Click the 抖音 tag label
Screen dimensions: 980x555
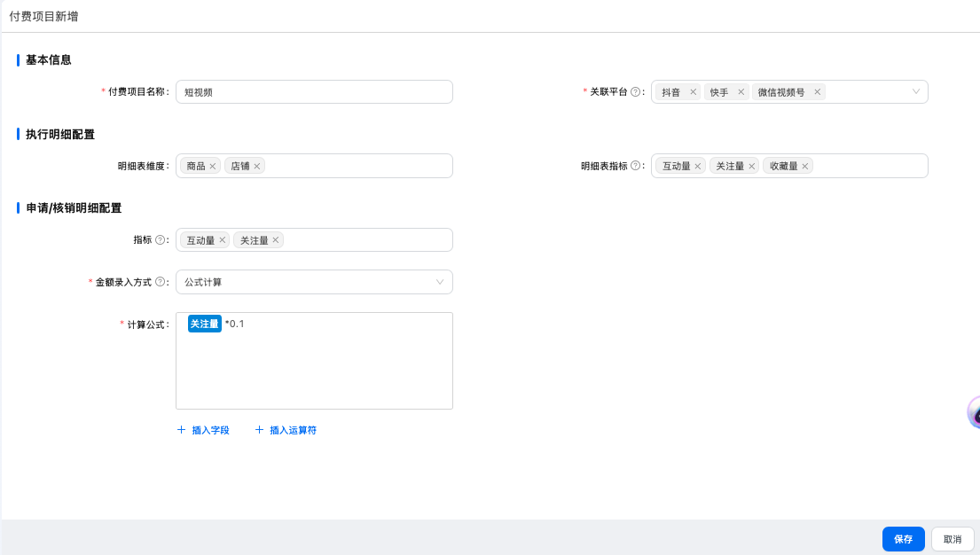point(670,92)
